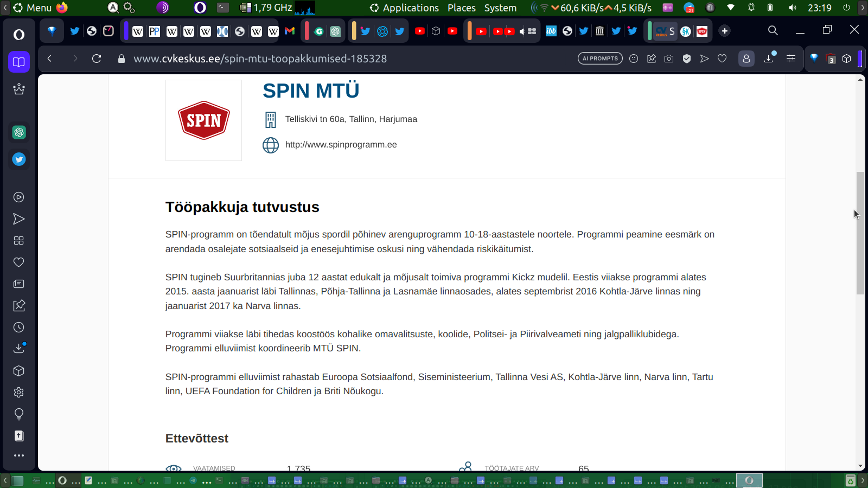
Task: Collapse the orange tab island handle
Action: [x=469, y=31]
